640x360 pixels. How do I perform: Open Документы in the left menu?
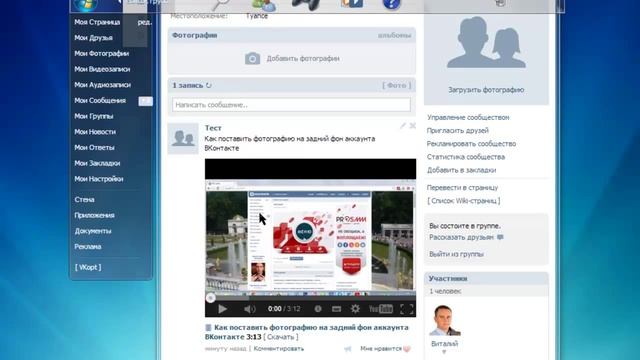93,231
